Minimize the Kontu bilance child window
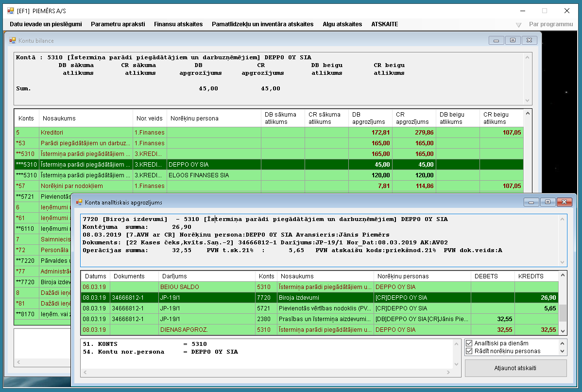This screenshot has width=582, height=392. click(496, 40)
